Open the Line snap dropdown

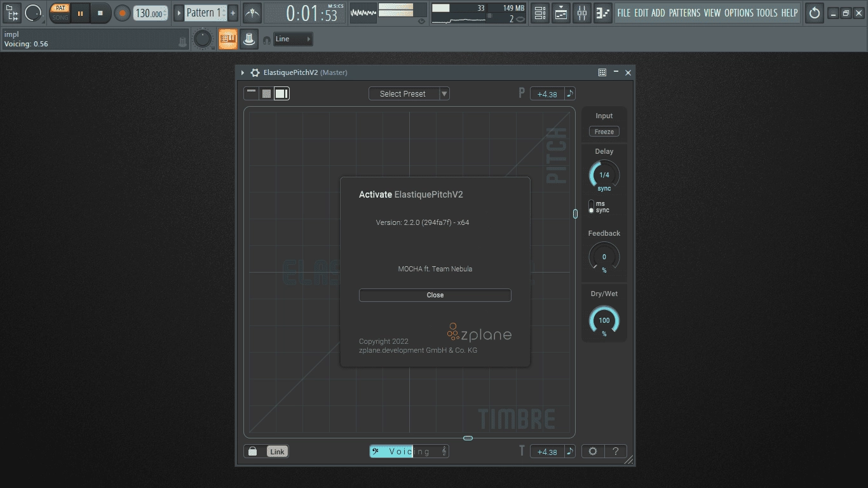[293, 39]
